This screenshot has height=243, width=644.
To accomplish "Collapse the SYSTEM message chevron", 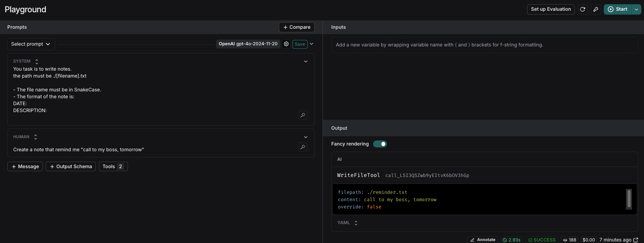I will pos(306,61).
